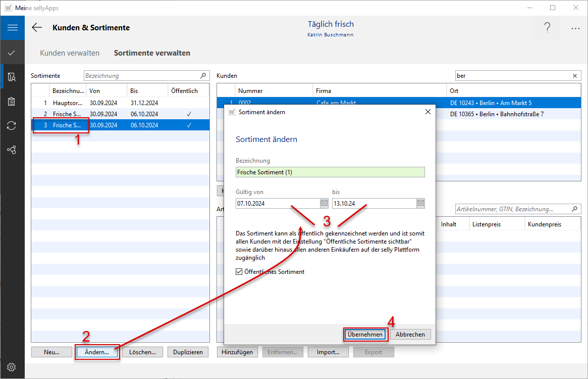The height and width of the screenshot is (379, 588).
Task: Open the settings gear in sidebar
Action: pos(12,367)
